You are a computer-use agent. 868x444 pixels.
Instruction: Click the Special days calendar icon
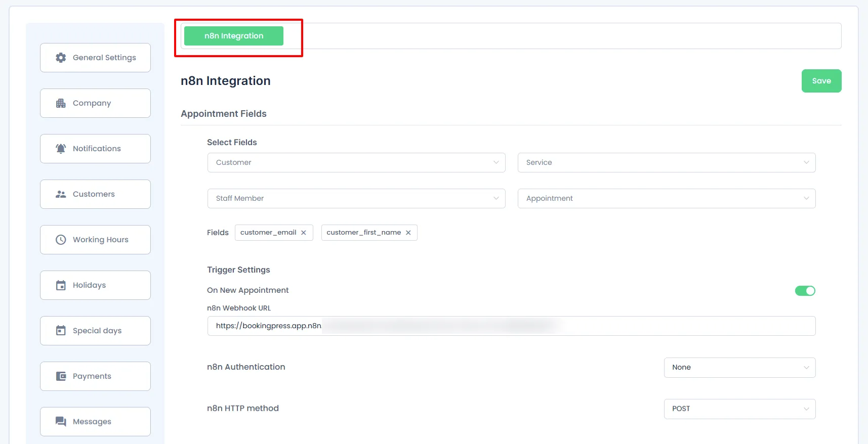tap(61, 331)
